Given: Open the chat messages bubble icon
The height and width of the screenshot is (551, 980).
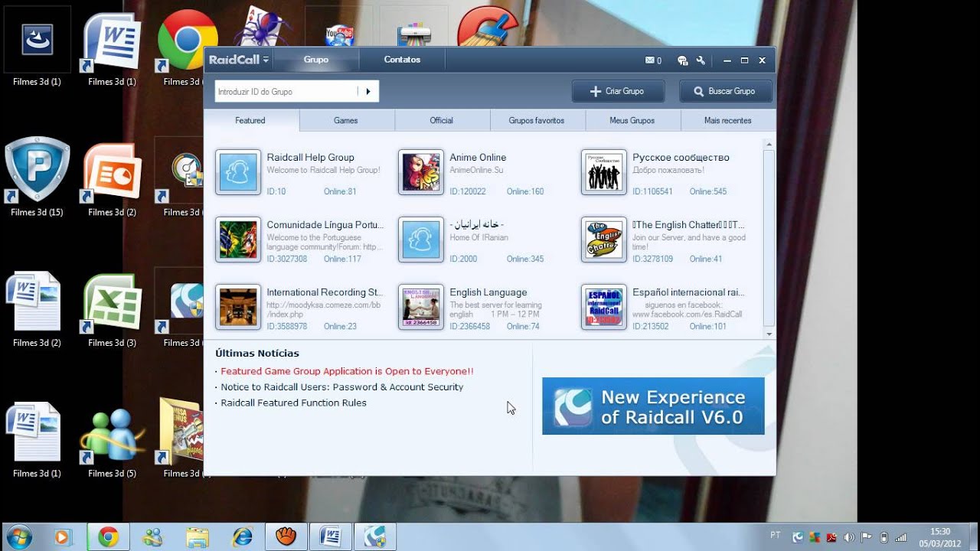Looking at the screenshot, I should coord(683,60).
